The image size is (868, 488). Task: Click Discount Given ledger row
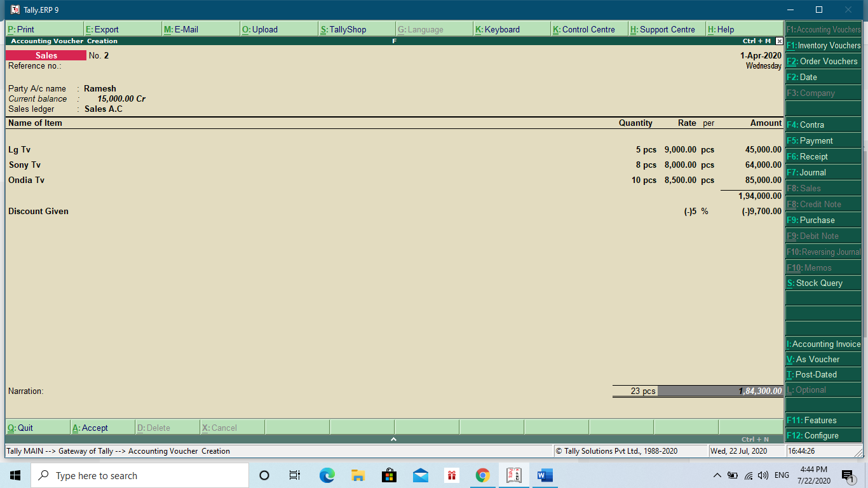[x=395, y=212]
